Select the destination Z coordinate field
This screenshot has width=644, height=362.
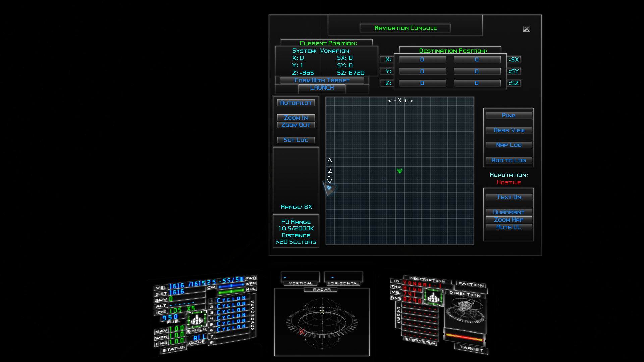pos(423,83)
